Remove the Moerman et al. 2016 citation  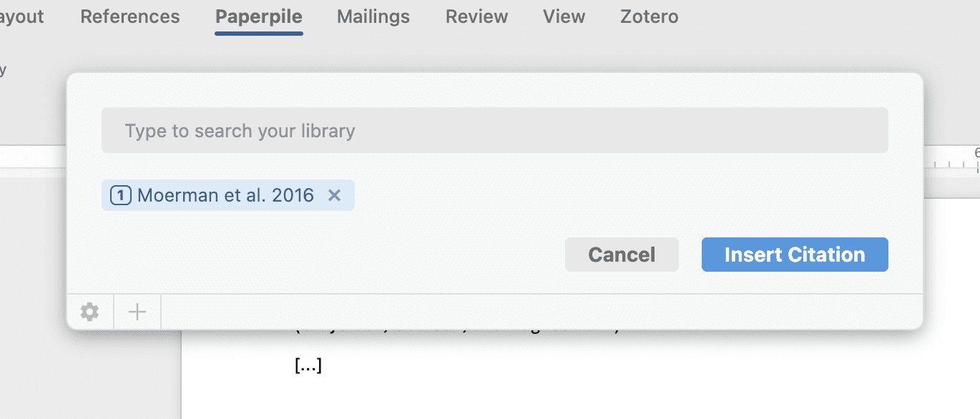pyautogui.click(x=334, y=195)
